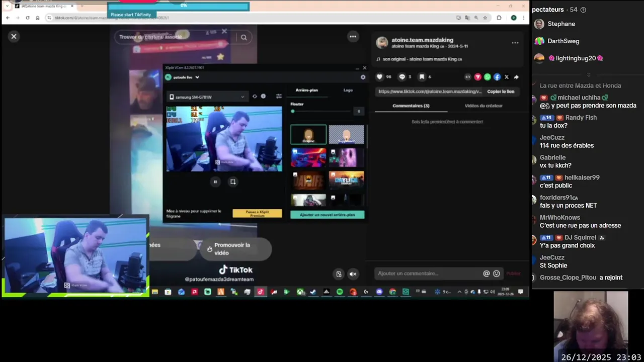This screenshot has width=644, height=362.
Task: Select the Supprimer background thumbnail
Action: 346,135
